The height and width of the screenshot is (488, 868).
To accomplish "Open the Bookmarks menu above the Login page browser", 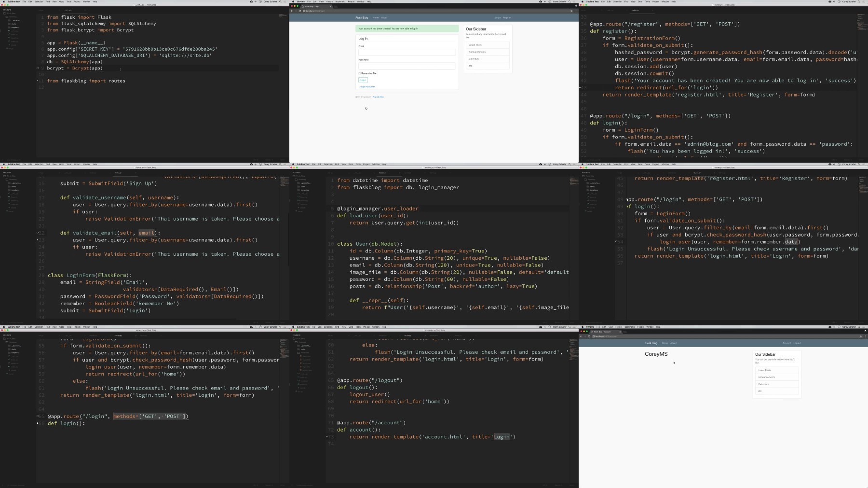I will click(340, 1).
